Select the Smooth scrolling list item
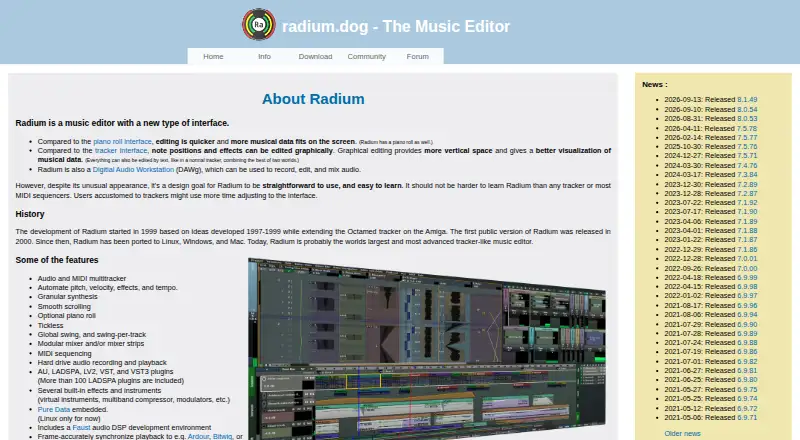This screenshot has width=800, height=440. [64, 307]
